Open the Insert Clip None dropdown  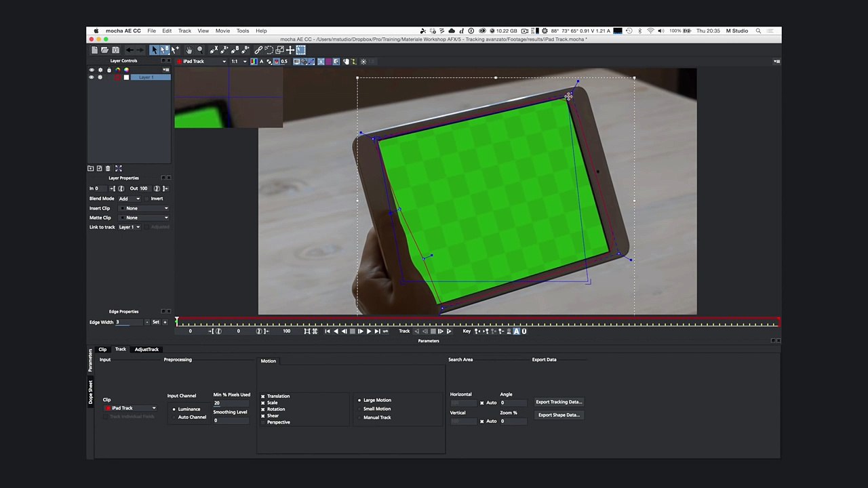tap(144, 208)
